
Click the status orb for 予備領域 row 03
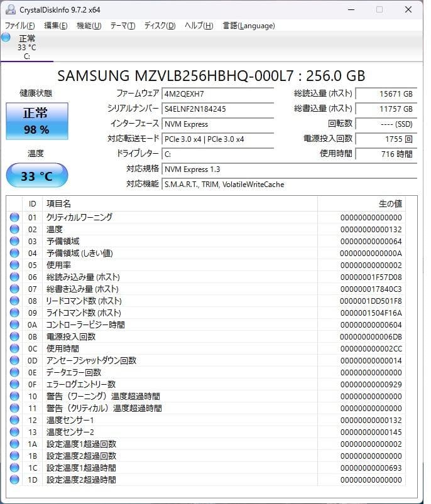click(x=14, y=241)
